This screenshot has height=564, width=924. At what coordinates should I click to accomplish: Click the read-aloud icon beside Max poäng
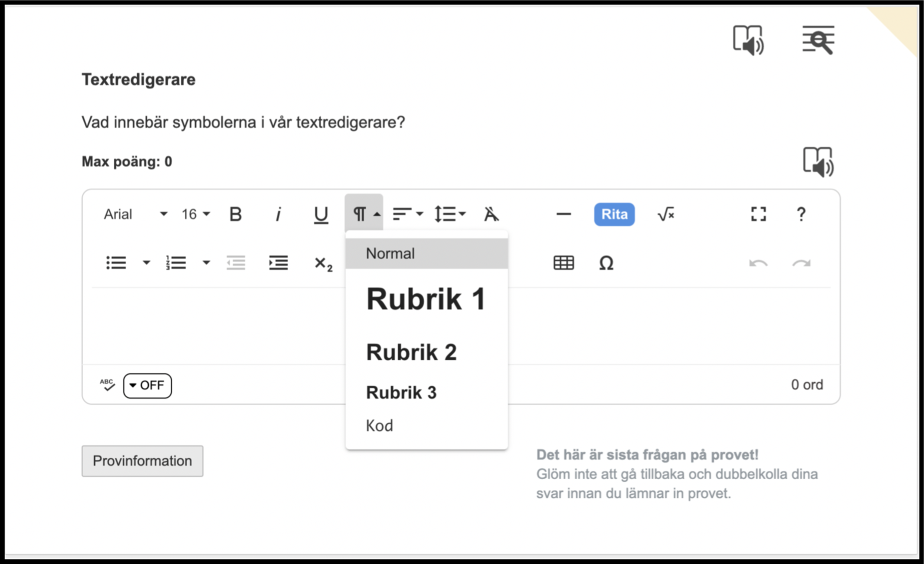[x=818, y=162]
